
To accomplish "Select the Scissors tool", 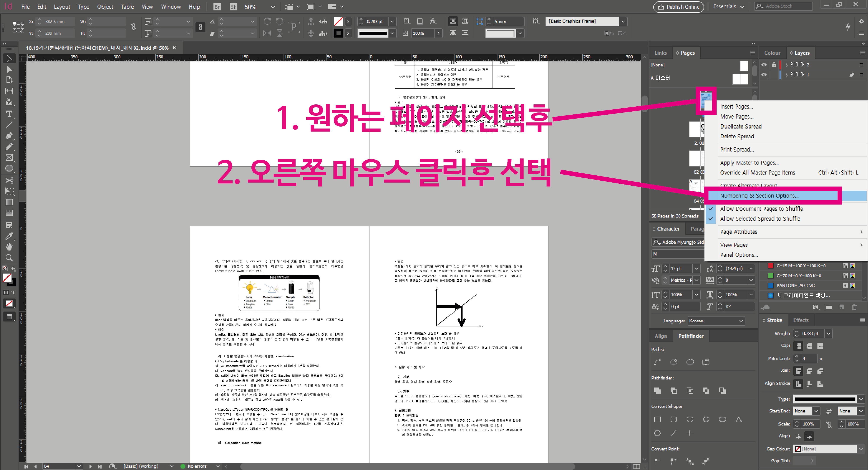I will point(9,180).
